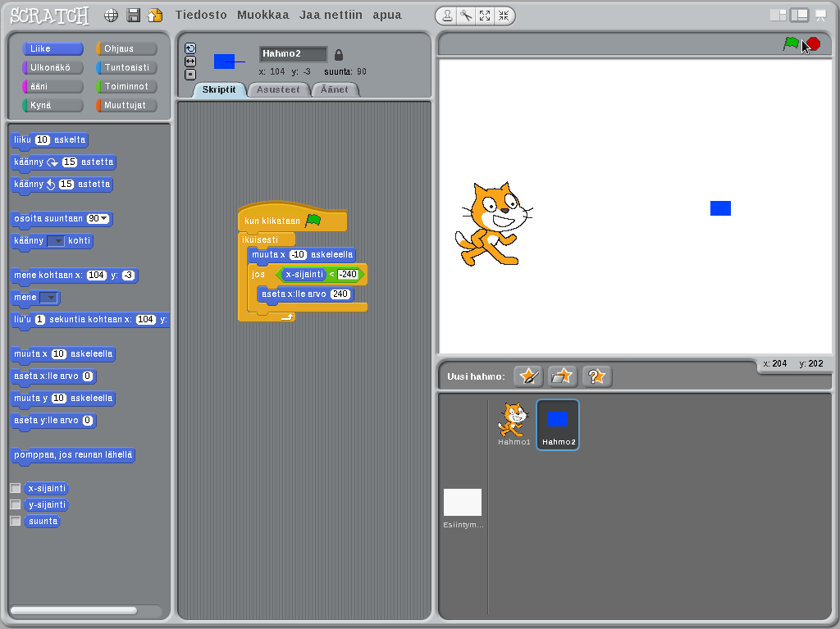This screenshot has height=629, width=840.
Task: Select the shrink sprite tool
Action: (x=504, y=16)
